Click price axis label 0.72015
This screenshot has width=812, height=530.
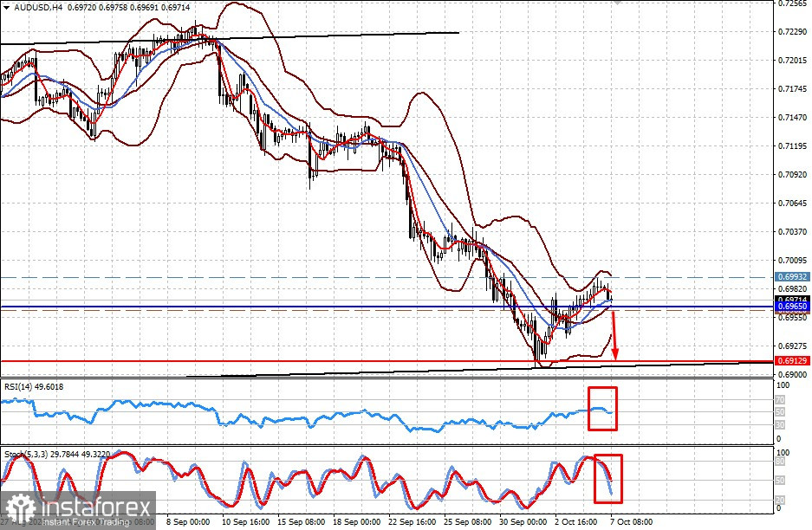tap(792, 60)
